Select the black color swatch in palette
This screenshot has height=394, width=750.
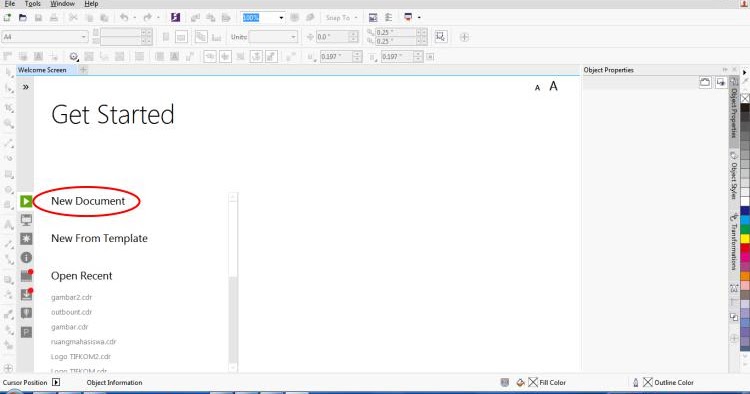745,108
